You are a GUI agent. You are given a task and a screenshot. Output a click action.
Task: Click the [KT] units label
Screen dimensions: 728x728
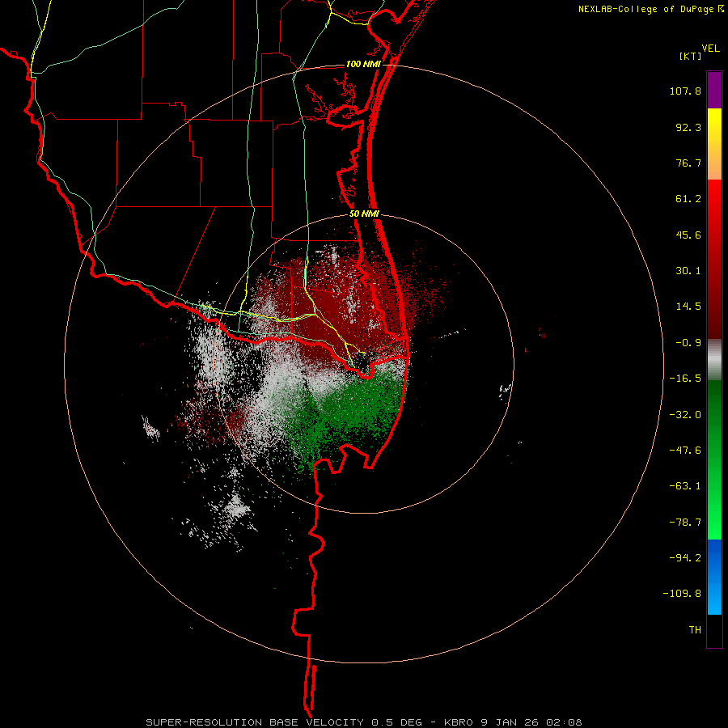click(691, 56)
